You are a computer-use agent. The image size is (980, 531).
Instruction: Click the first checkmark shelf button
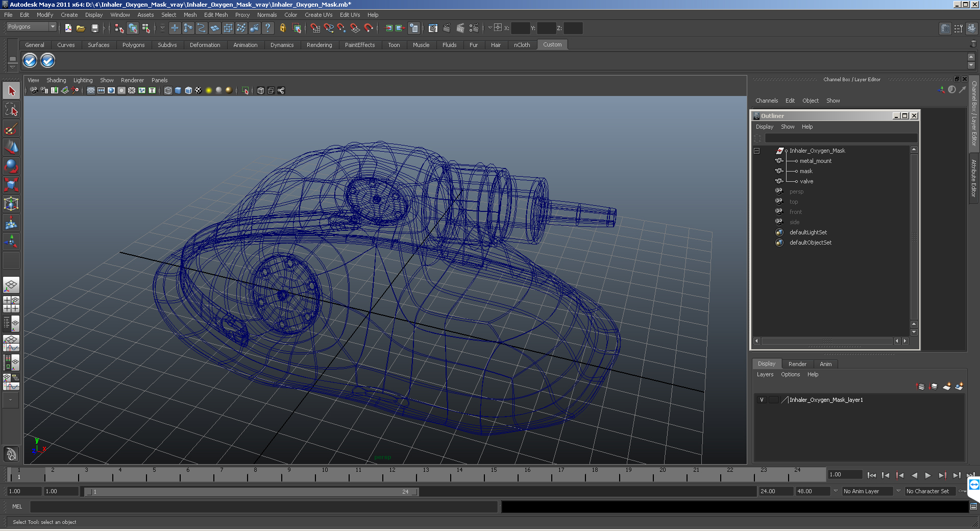30,61
